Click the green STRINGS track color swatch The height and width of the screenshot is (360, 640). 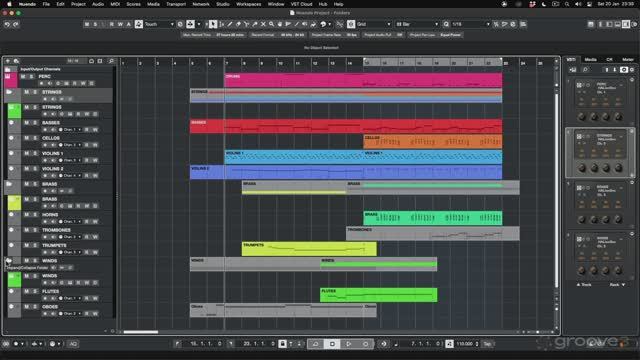[x=14, y=111]
